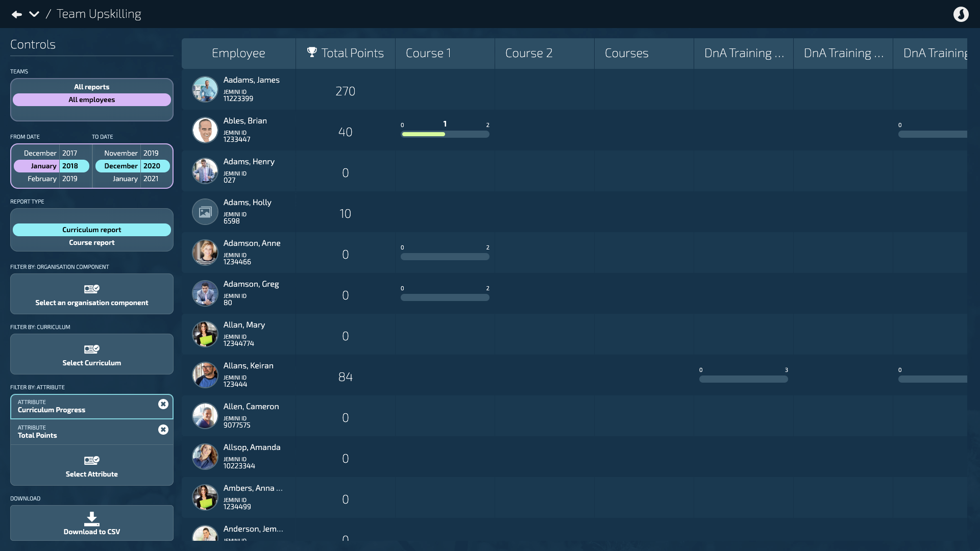The image size is (980, 551).
Task: Click the Download to CSV icon
Action: 92,518
